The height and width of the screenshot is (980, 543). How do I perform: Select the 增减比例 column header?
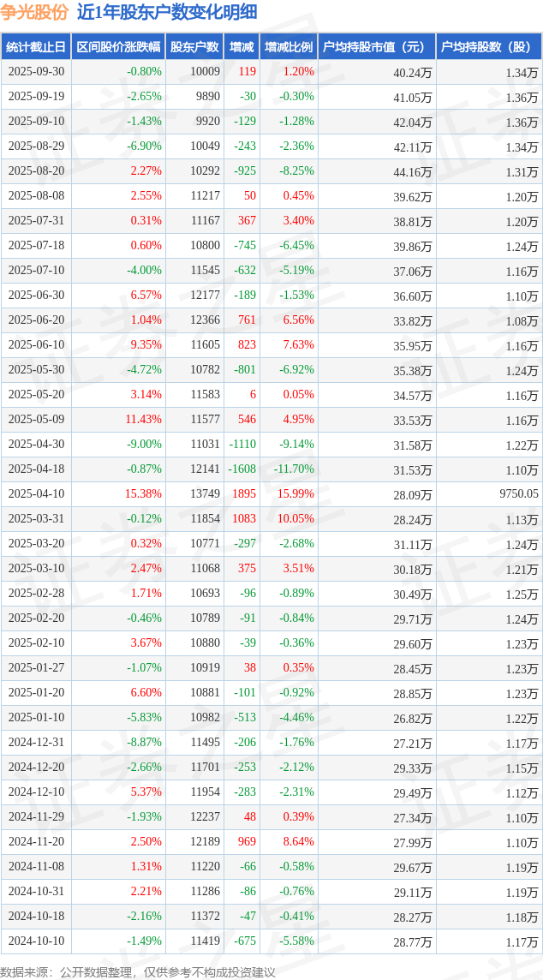[x=289, y=47]
